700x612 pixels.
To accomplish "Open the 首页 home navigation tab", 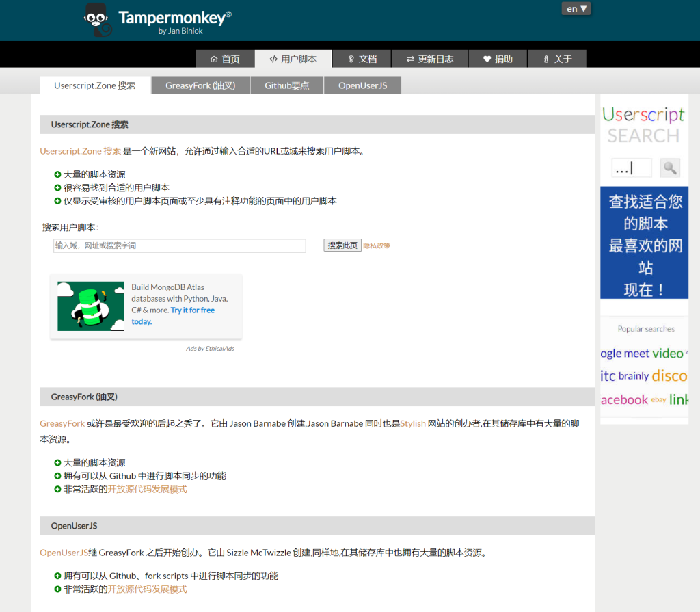I will coord(225,59).
